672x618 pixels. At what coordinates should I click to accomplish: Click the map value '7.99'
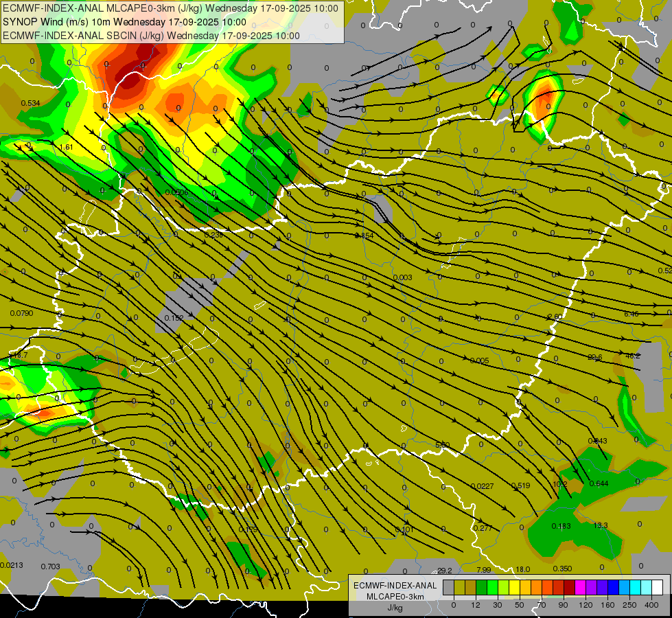483,570
